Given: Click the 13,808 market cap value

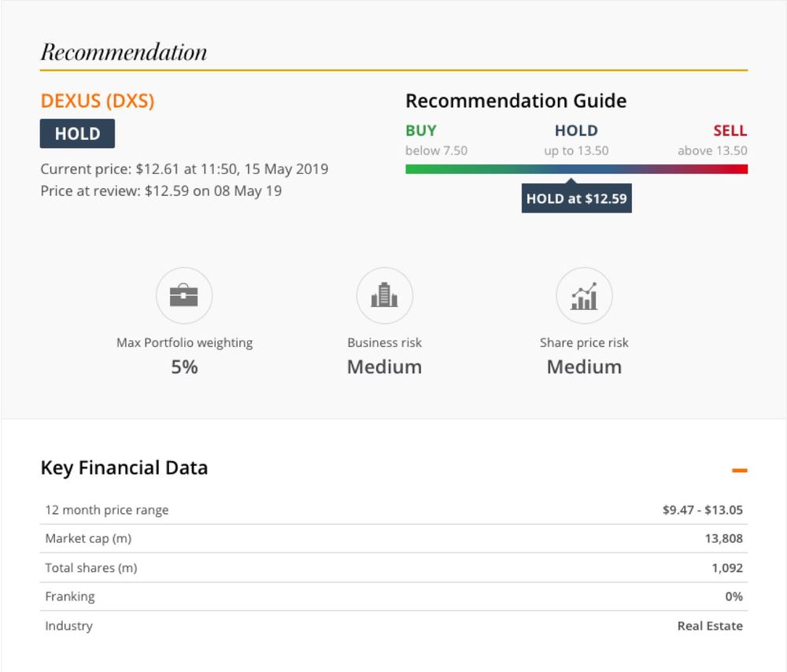Looking at the screenshot, I should [724, 538].
